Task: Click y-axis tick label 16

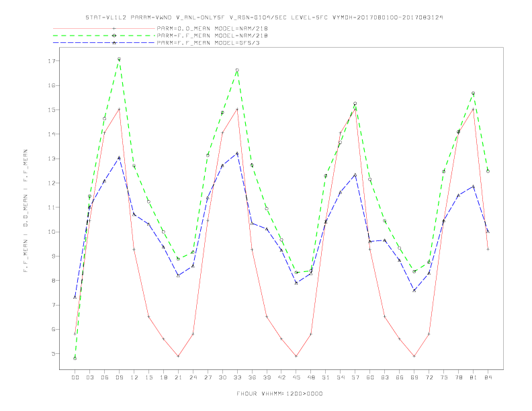Action: click(x=51, y=85)
